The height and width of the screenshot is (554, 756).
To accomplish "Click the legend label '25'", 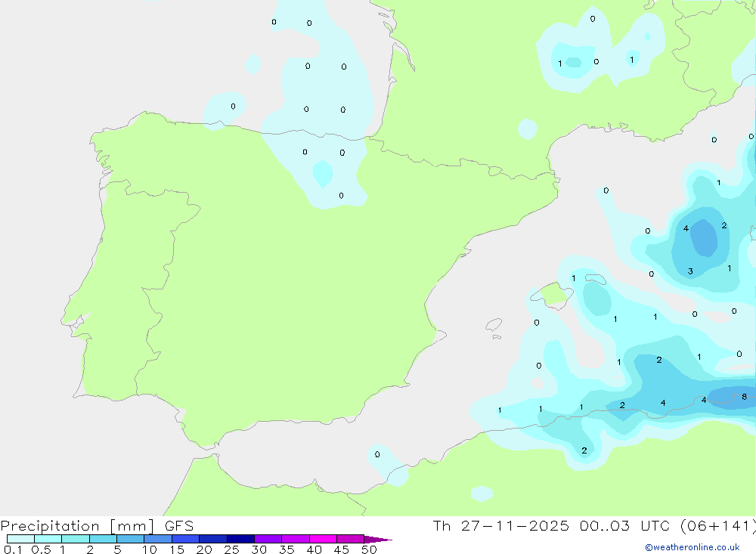I will tap(231, 549).
